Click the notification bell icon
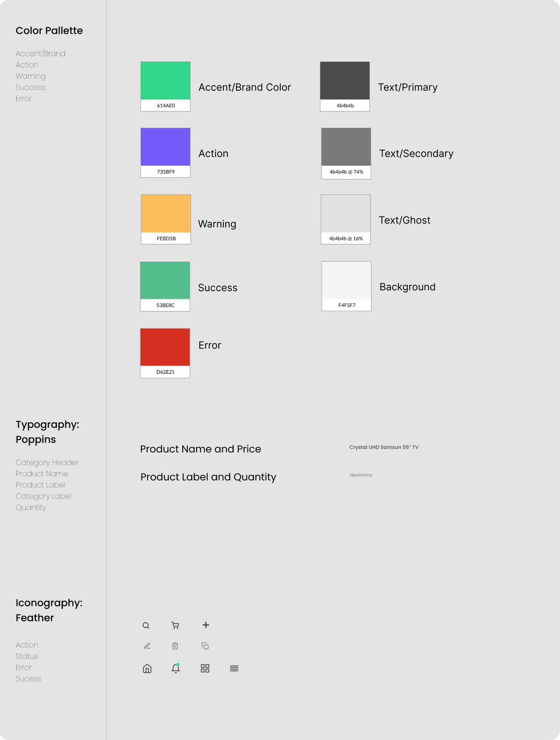Image resolution: width=560 pixels, height=740 pixels. pos(175,668)
